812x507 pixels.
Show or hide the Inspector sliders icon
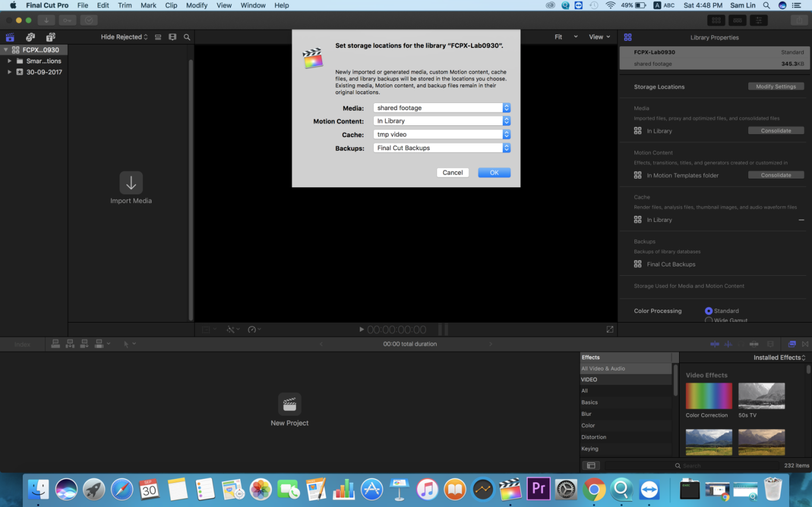[x=759, y=20]
